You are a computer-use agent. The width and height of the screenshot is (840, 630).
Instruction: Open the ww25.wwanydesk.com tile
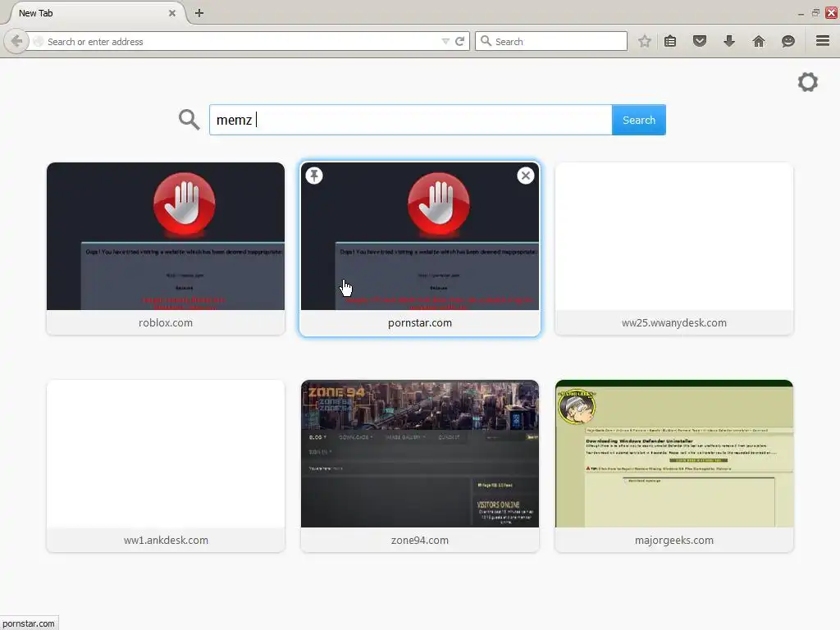tap(674, 249)
